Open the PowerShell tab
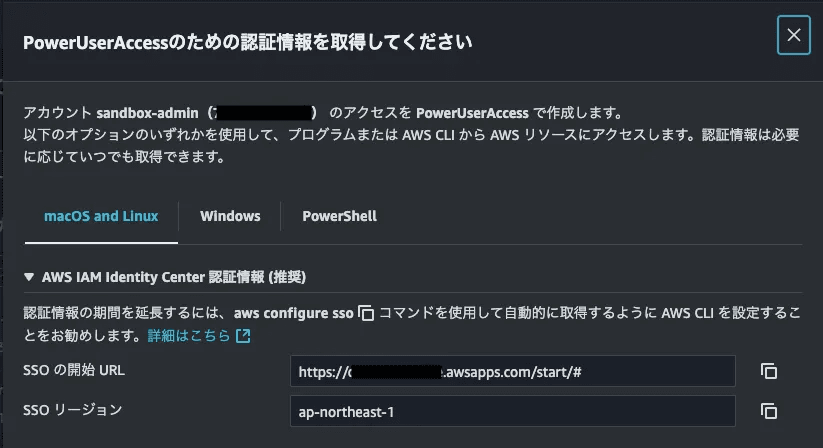 (339, 216)
